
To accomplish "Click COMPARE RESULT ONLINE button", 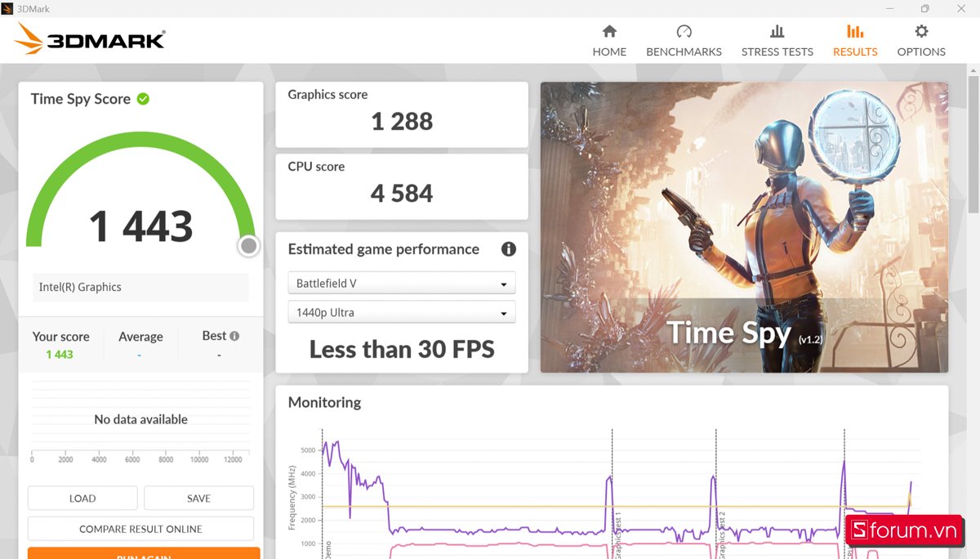I will point(140,529).
